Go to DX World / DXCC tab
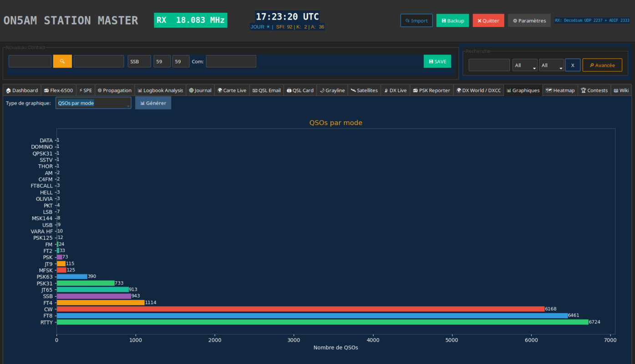Image resolution: width=635 pixels, height=364 pixels. (478, 91)
